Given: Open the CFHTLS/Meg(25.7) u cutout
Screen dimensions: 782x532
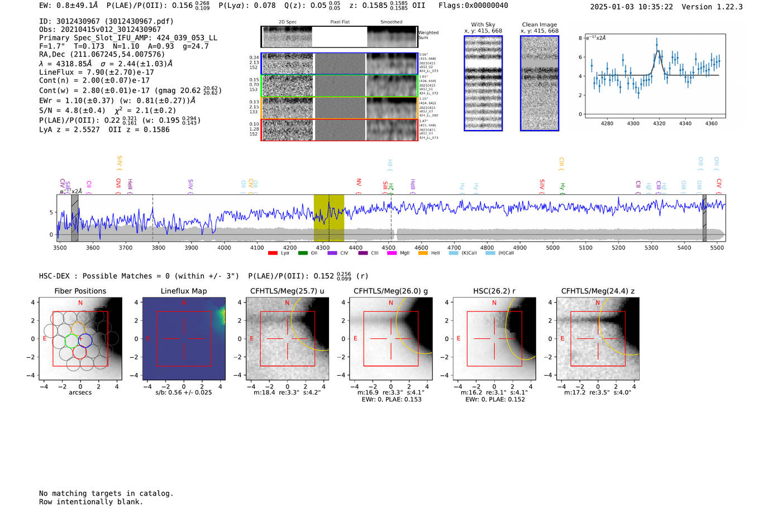Looking at the screenshot, I should tap(287, 339).
